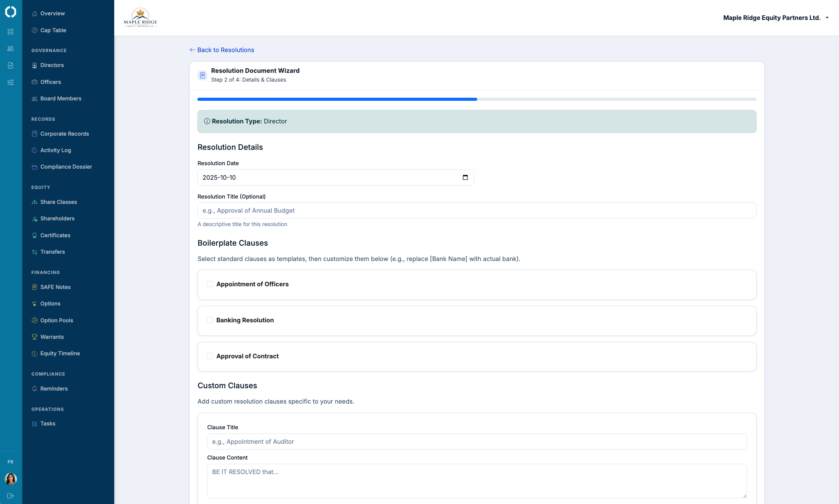Click the Options sparkle icon
Viewport: 839px width, 504px height.
tap(34, 304)
